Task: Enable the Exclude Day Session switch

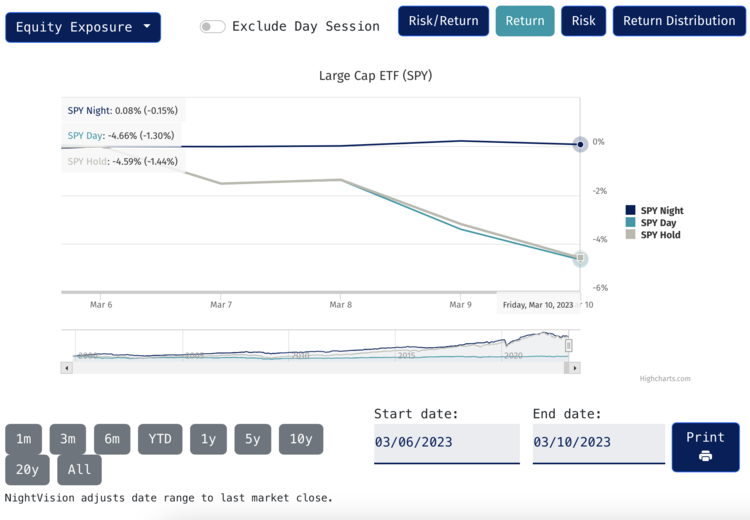Action: click(212, 27)
